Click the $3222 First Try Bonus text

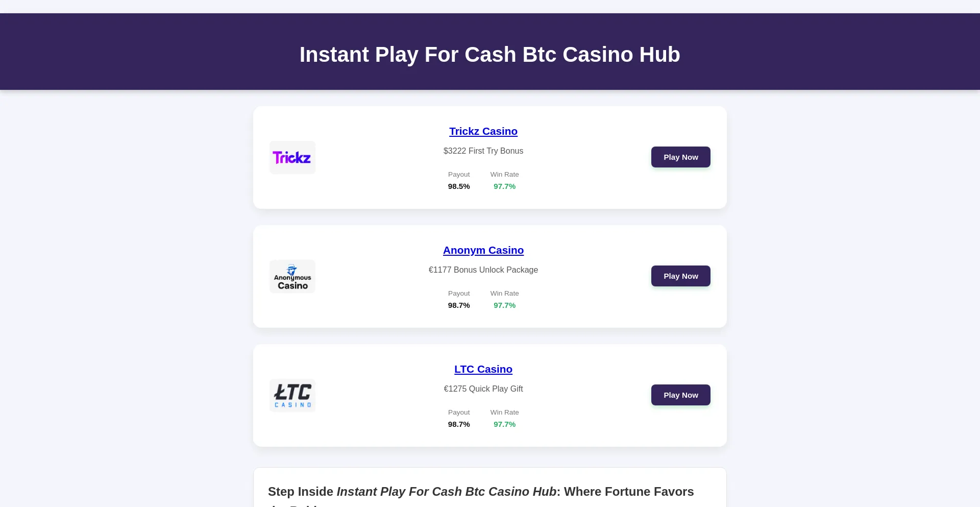pos(483,151)
